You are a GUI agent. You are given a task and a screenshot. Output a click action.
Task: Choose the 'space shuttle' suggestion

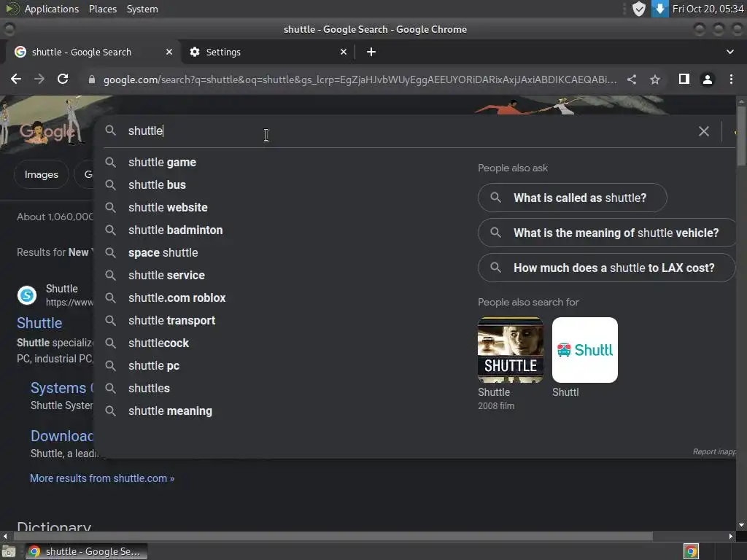point(163,253)
